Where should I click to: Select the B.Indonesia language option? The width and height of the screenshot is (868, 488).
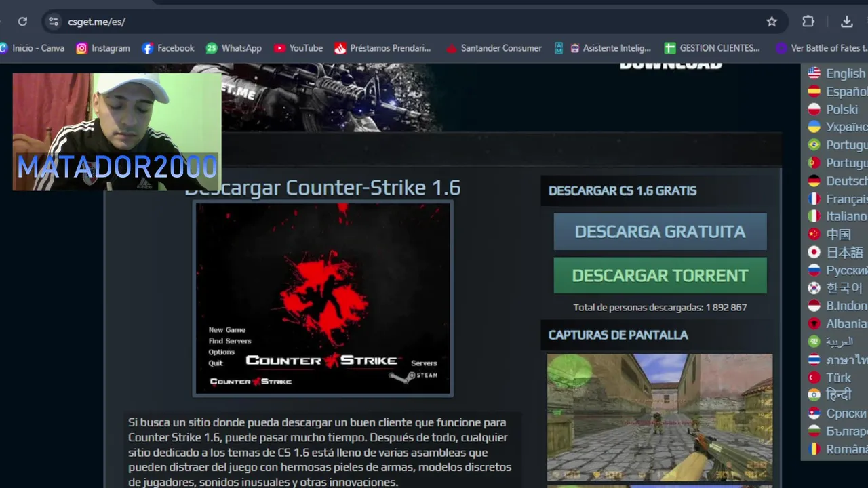tap(837, 306)
